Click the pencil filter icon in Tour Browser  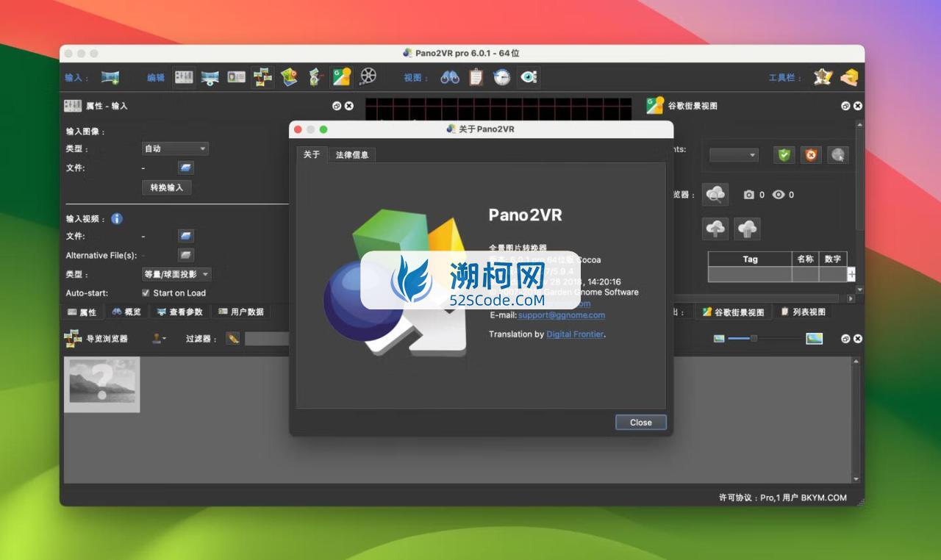[x=233, y=339]
